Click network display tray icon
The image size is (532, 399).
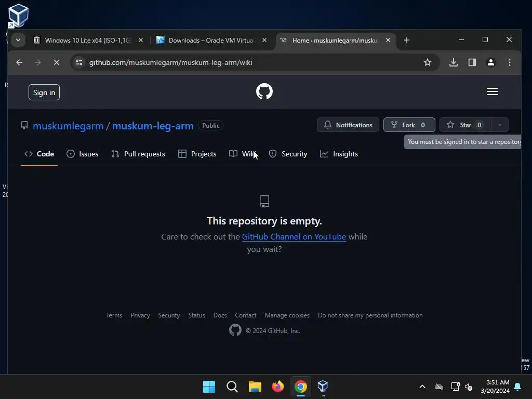point(455,387)
